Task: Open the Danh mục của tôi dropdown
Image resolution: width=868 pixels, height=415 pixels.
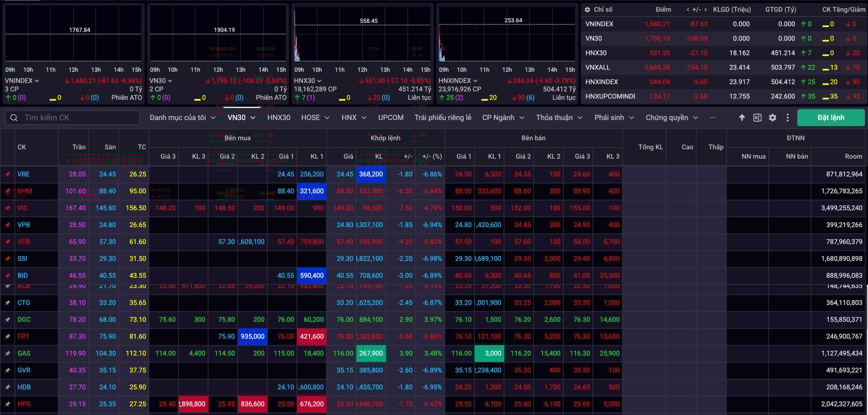Action: coord(183,117)
